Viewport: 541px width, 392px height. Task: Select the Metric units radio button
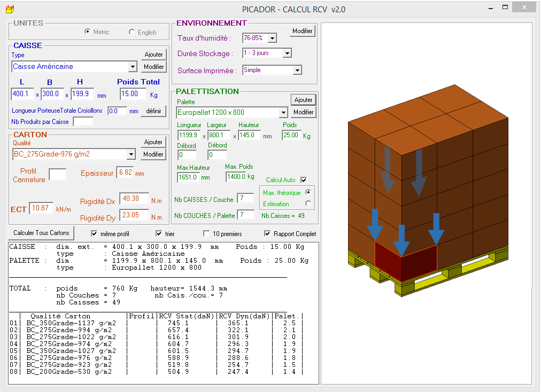click(87, 32)
